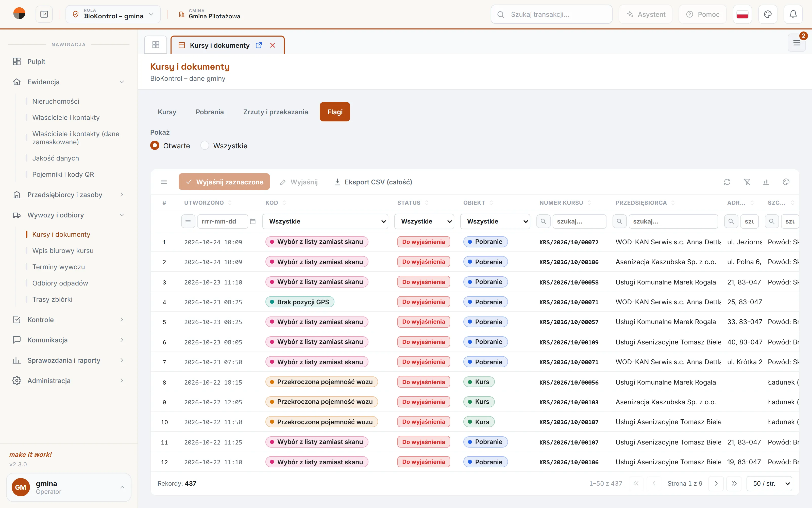Click Wyjaśnij zaznaczone button
The width and height of the screenshot is (812, 508).
[224, 182]
